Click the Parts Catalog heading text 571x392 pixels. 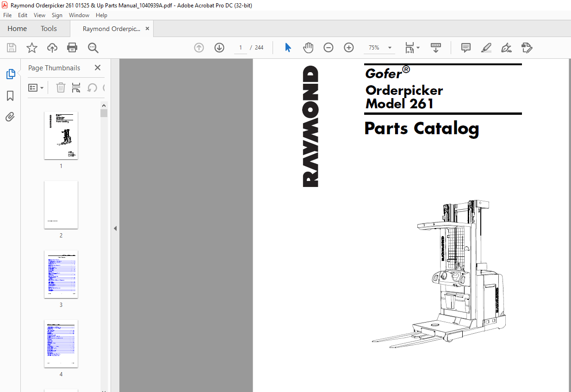click(422, 128)
